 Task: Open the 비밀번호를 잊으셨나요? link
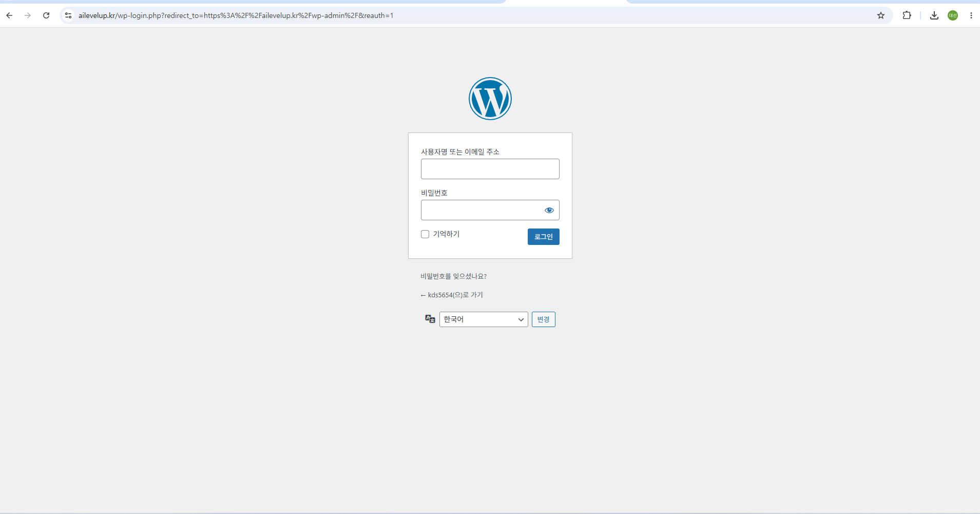453,276
